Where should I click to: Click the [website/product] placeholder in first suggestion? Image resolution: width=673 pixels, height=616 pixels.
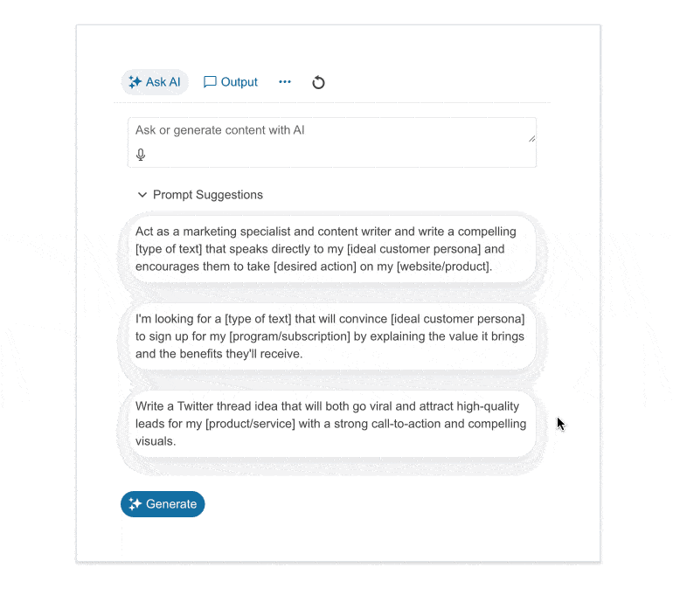444,266
